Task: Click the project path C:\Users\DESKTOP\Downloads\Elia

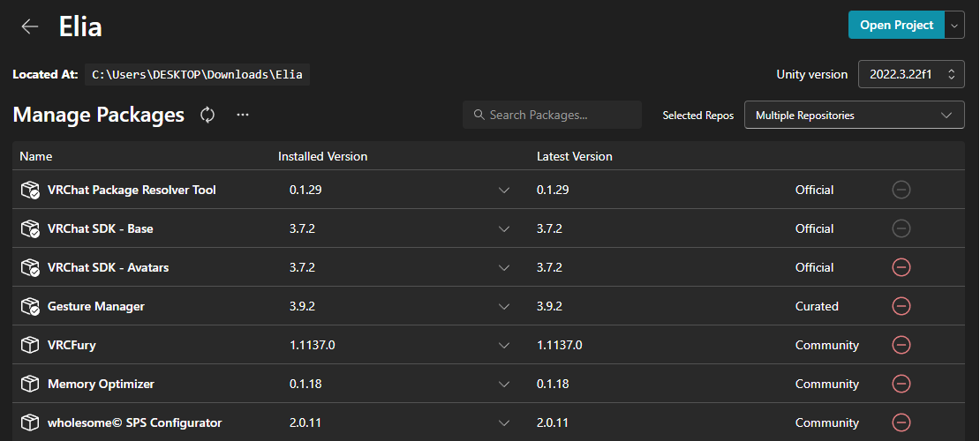Action: [197, 74]
